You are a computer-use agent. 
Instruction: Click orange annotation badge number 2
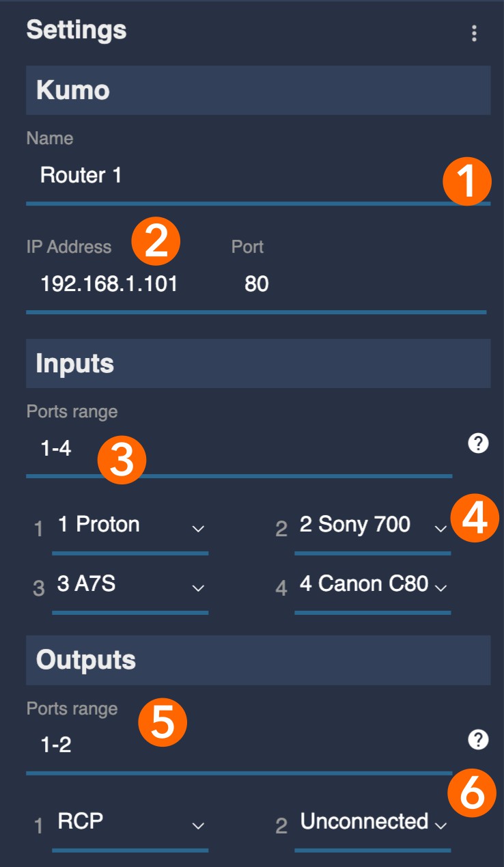[156, 242]
